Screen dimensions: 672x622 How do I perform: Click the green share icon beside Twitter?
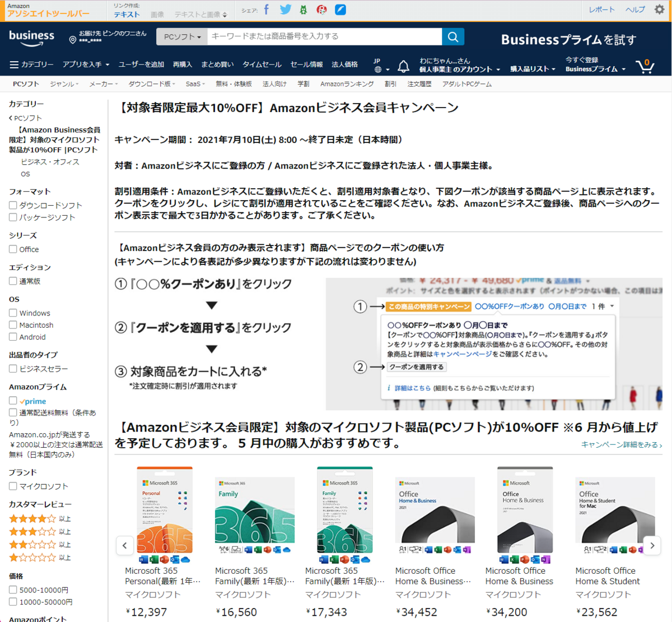click(304, 10)
